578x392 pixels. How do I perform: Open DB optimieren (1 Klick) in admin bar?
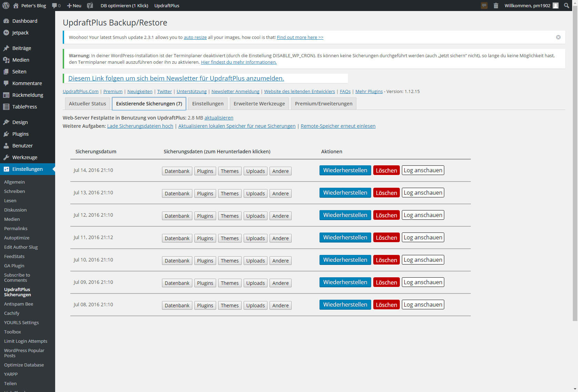[x=124, y=6]
